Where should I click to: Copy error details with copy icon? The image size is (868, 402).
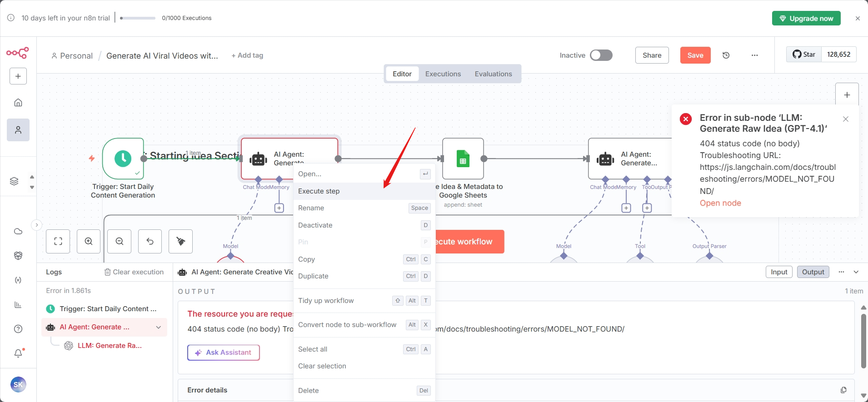843,390
